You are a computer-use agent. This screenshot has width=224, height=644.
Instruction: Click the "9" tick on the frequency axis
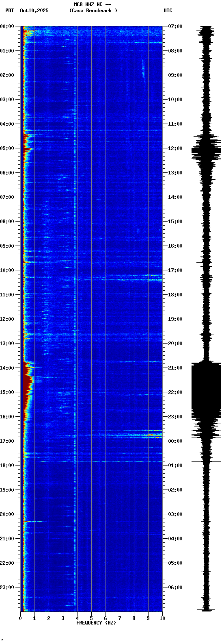[148, 618]
